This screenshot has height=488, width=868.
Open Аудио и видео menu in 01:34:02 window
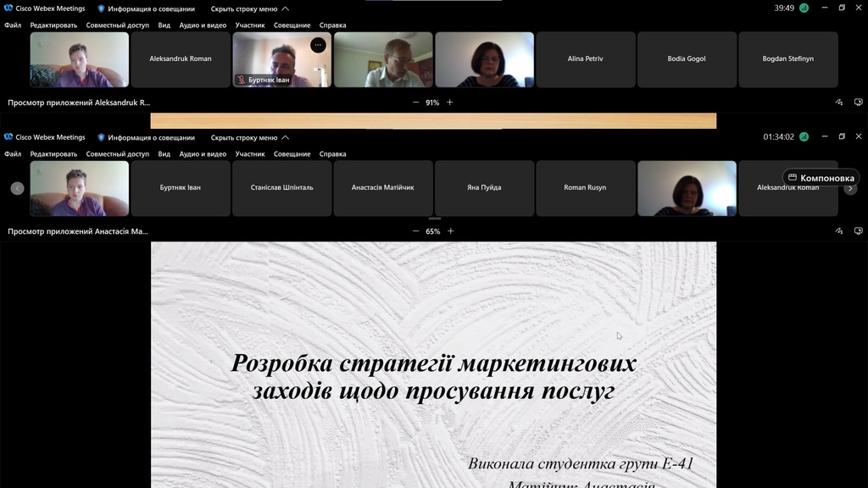click(203, 154)
